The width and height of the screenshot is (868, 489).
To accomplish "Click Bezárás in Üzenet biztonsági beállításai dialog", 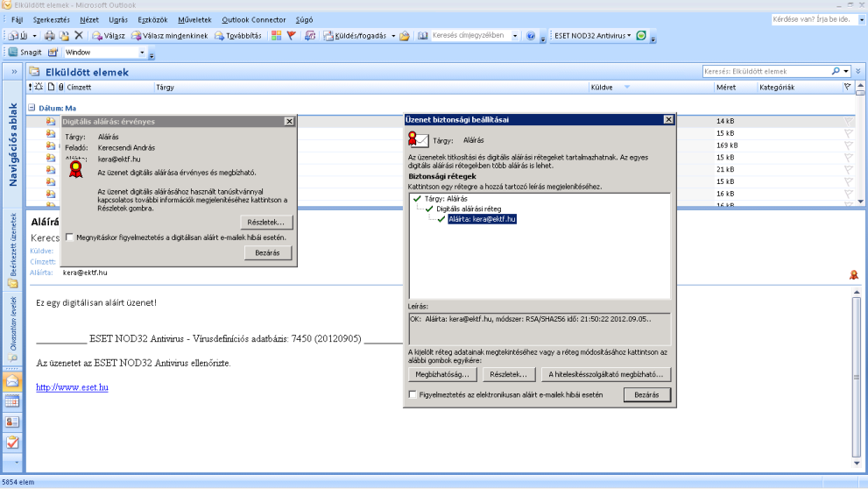I will point(646,395).
